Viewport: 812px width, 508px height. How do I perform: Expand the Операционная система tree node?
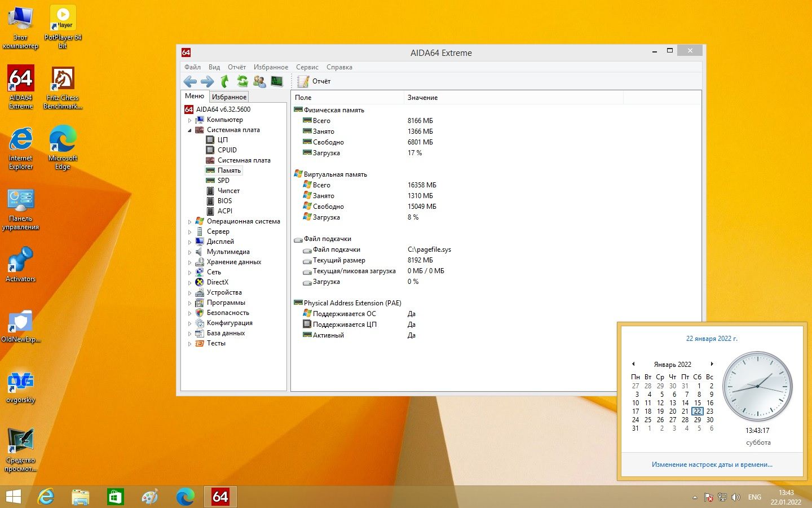click(190, 221)
